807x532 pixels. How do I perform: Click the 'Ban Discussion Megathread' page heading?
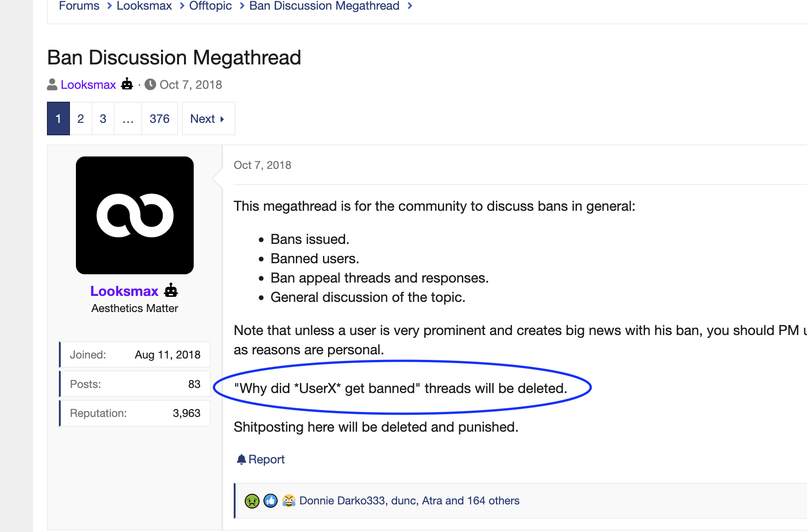[x=174, y=58]
